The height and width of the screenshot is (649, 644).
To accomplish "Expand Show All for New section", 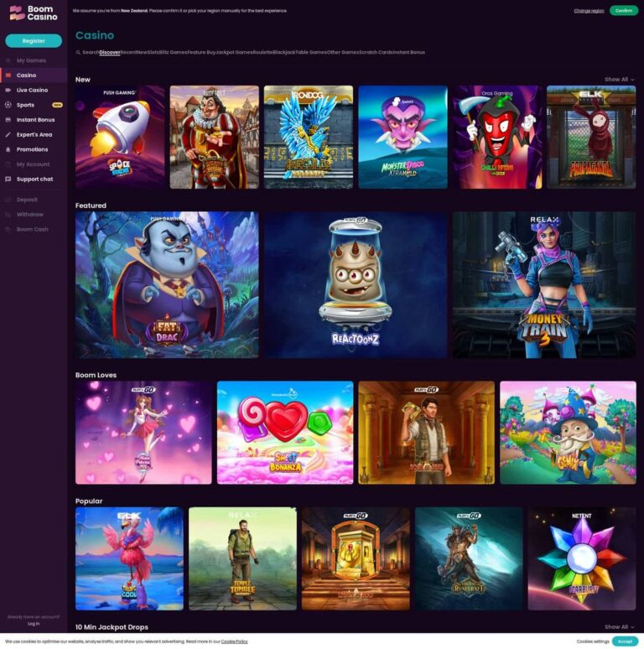I will 619,80.
